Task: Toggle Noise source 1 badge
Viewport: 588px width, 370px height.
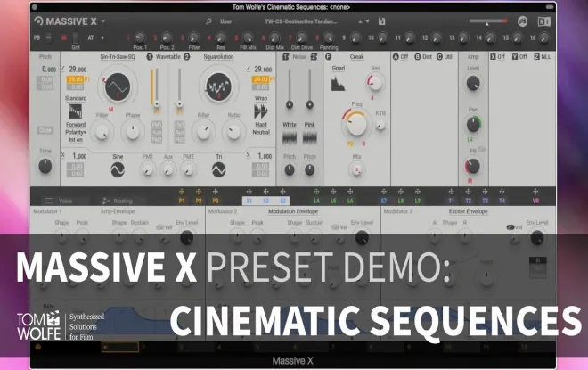Action: [285, 57]
